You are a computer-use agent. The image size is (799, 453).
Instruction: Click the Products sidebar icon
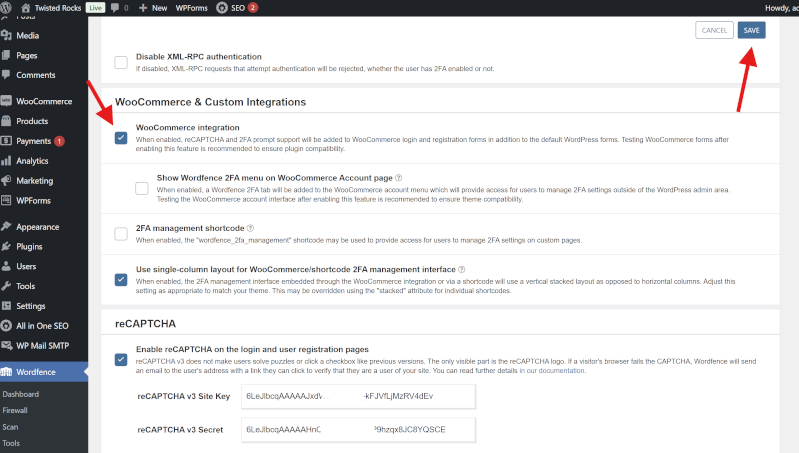tap(6, 121)
